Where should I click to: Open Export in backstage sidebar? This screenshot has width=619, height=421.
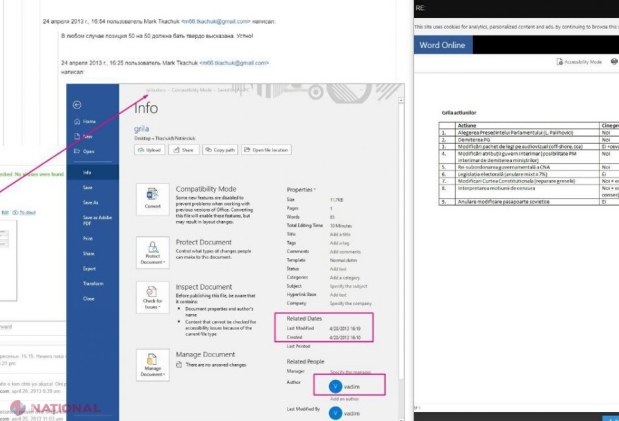tap(89, 269)
